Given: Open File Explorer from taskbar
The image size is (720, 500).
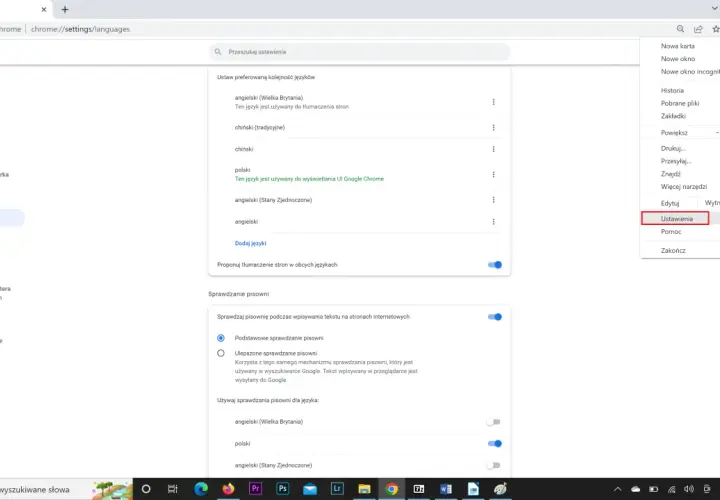Looking at the screenshot, I should point(365,489).
